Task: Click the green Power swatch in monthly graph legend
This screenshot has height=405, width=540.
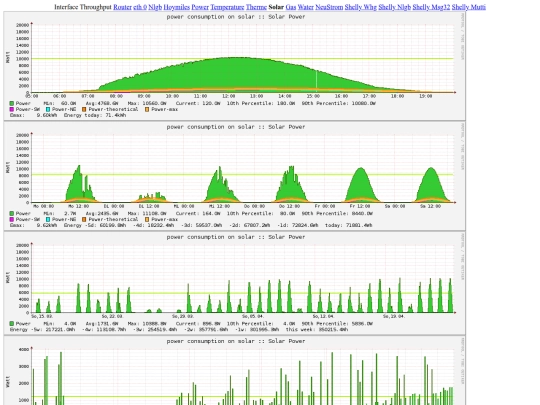Action: pyautogui.click(x=12, y=324)
